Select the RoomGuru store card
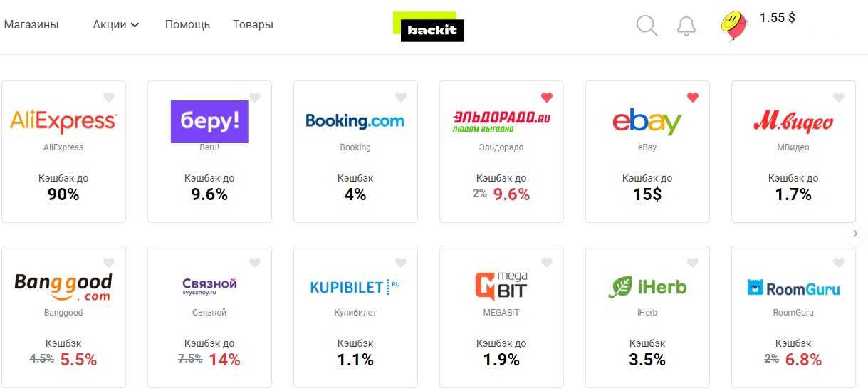The image size is (868, 391). (x=793, y=317)
